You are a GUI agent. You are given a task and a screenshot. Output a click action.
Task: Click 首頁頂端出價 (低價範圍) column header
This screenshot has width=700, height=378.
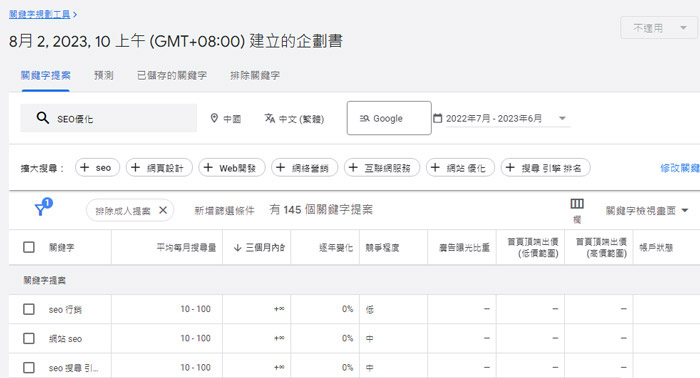pyautogui.click(x=533, y=247)
